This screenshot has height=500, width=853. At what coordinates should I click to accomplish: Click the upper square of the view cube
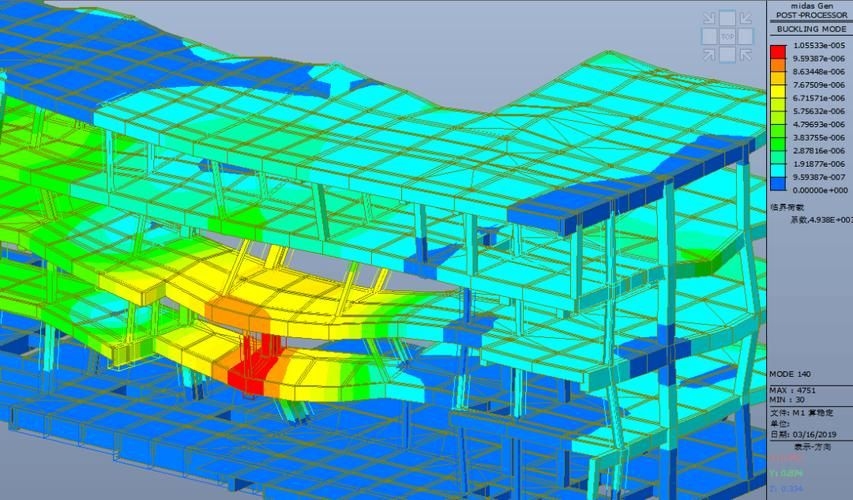pos(727,18)
